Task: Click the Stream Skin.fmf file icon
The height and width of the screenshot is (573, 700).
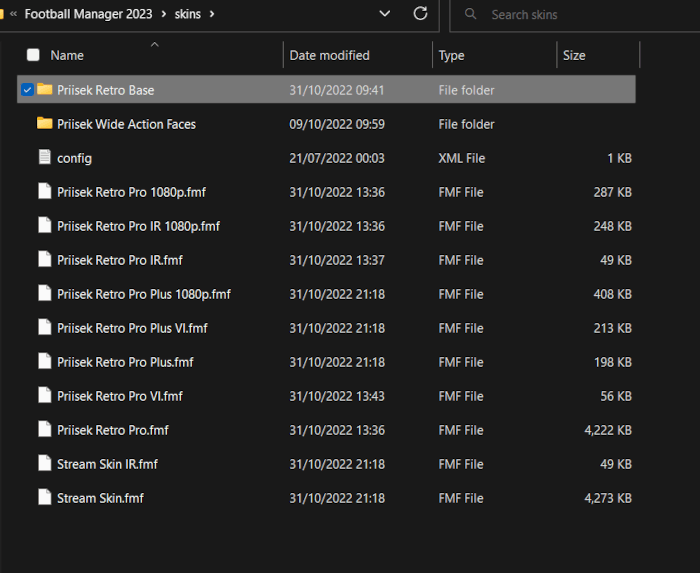Action: [x=45, y=497]
